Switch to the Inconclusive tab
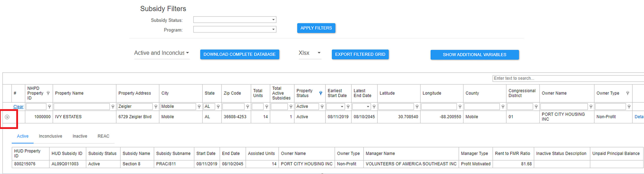The image size is (644, 174). [x=50, y=136]
